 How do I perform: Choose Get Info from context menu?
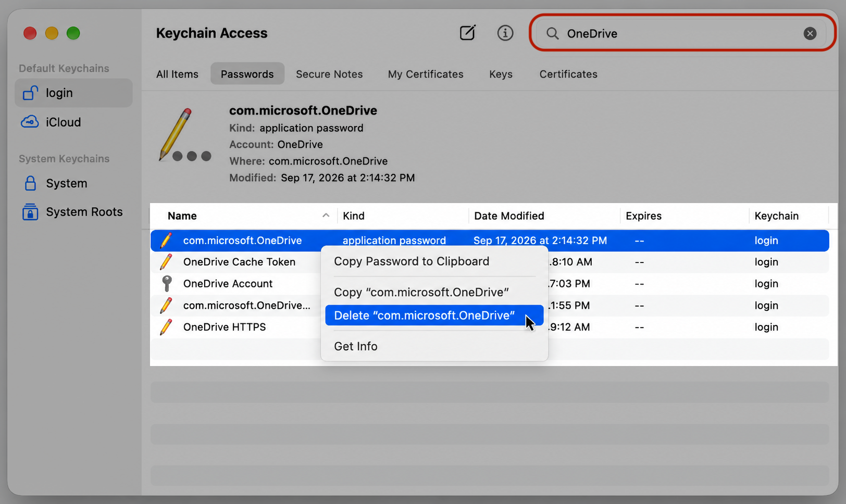pos(434,346)
